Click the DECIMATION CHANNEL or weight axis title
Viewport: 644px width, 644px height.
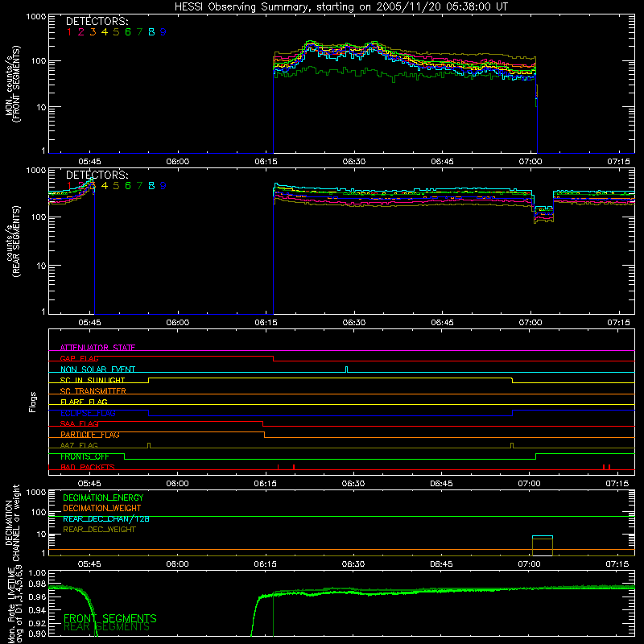click(x=13, y=522)
